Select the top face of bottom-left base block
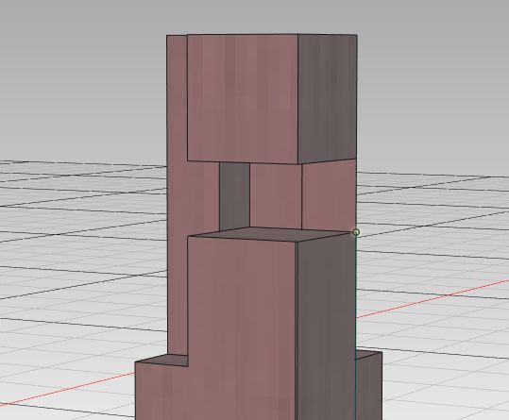Screen dimensions: 509x420 click(x=161, y=361)
